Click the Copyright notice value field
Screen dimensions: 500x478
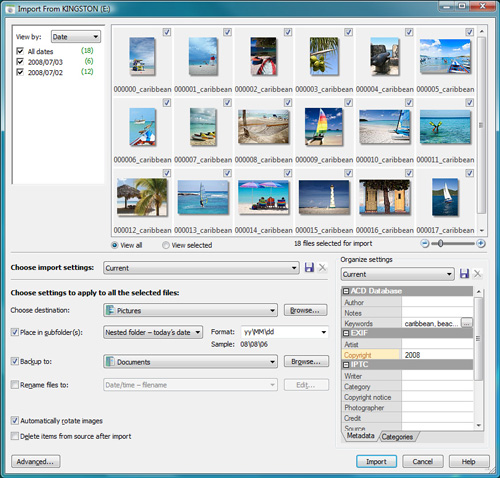pos(437,397)
